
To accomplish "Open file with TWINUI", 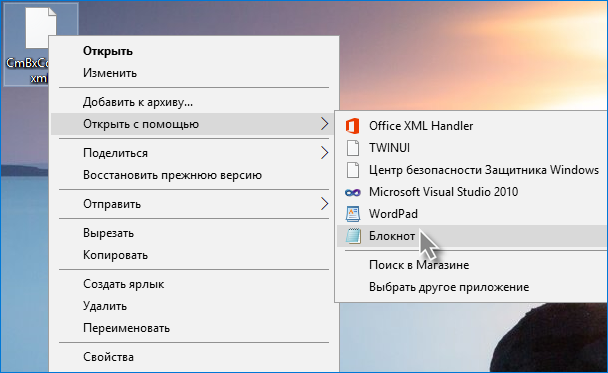I will tap(472, 148).
